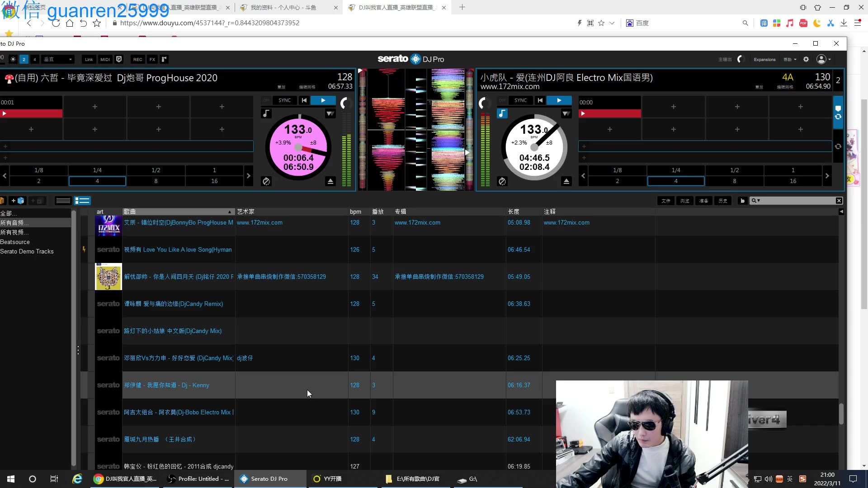This screenshot has height=488, width=868.
Task: Select the Beatsource crate
Action: [x=15, y=242]
